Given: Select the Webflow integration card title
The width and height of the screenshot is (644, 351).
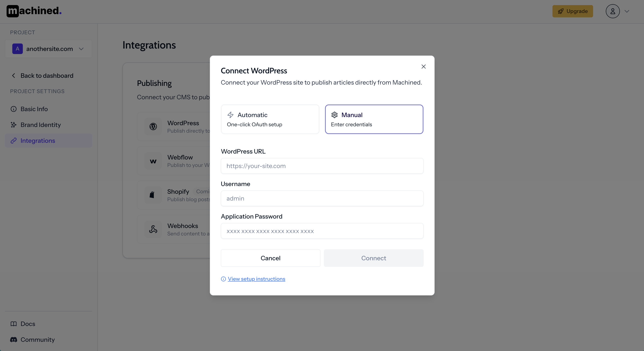Looking at the screenshot, I should (180, 157).
